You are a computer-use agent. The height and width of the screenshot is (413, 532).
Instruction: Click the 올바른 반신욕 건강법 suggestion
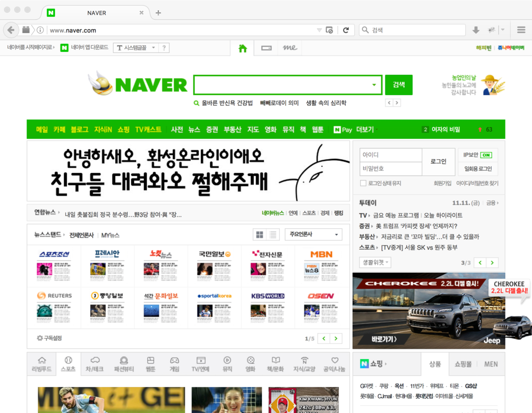pyautogui.click(x=227, y=103)
